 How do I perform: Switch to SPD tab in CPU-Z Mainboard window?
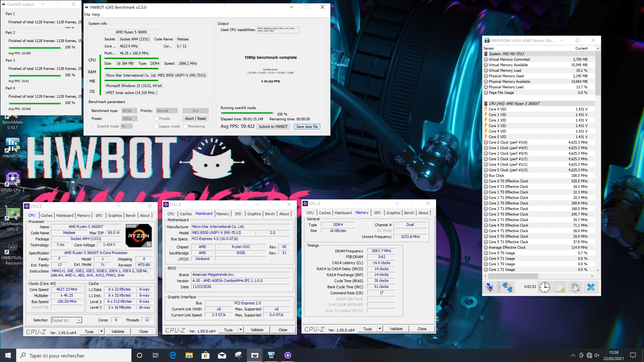click(x=238, y=214)
